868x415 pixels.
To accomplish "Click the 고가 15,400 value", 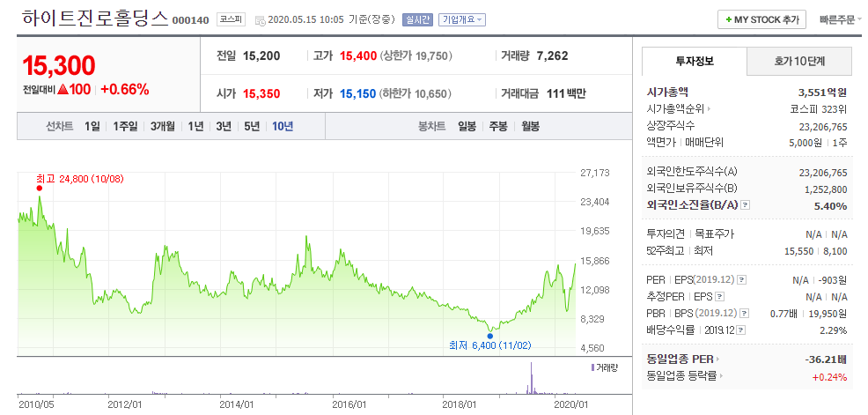I will (358, 56).
